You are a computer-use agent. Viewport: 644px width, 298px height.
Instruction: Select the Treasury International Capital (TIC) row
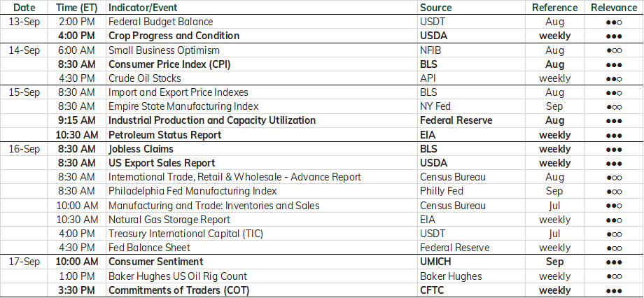click(x=322, y=234)
